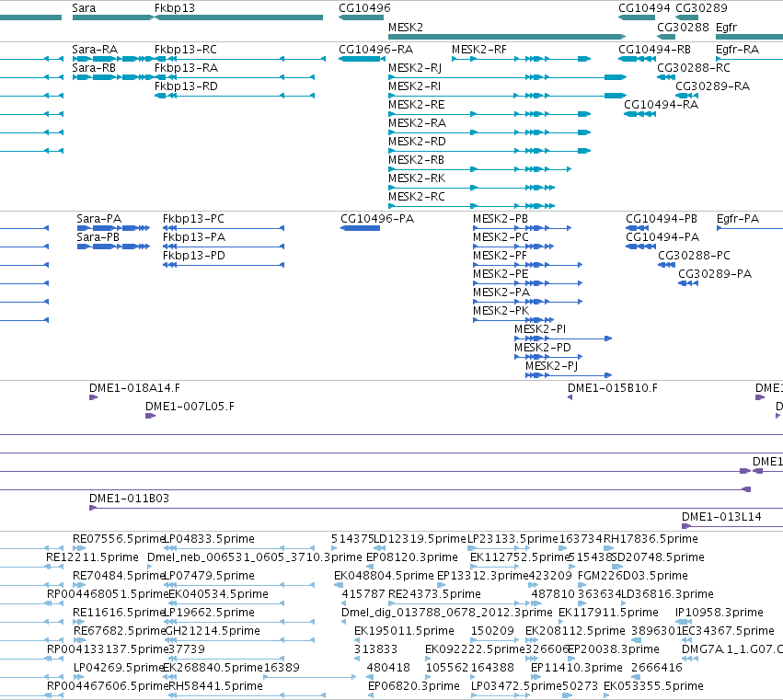Click protein MESK2-PB

(x=501, y=219)
